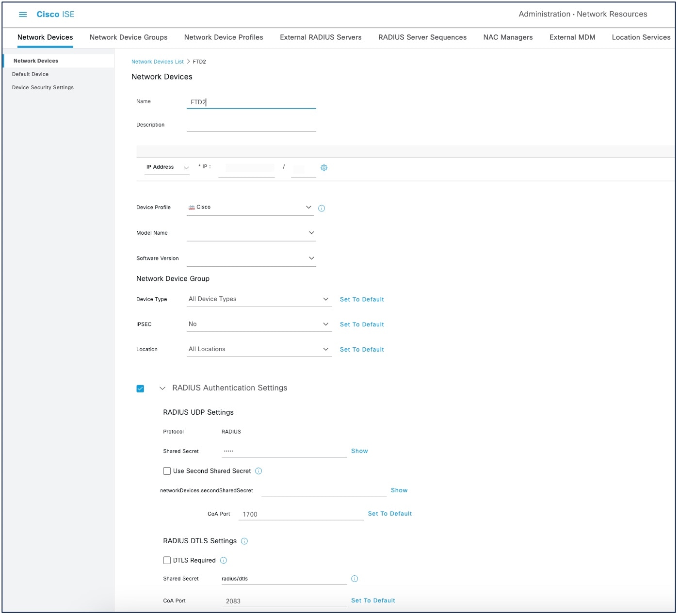Check the DTLS Required checkbox

pos(167,561)
